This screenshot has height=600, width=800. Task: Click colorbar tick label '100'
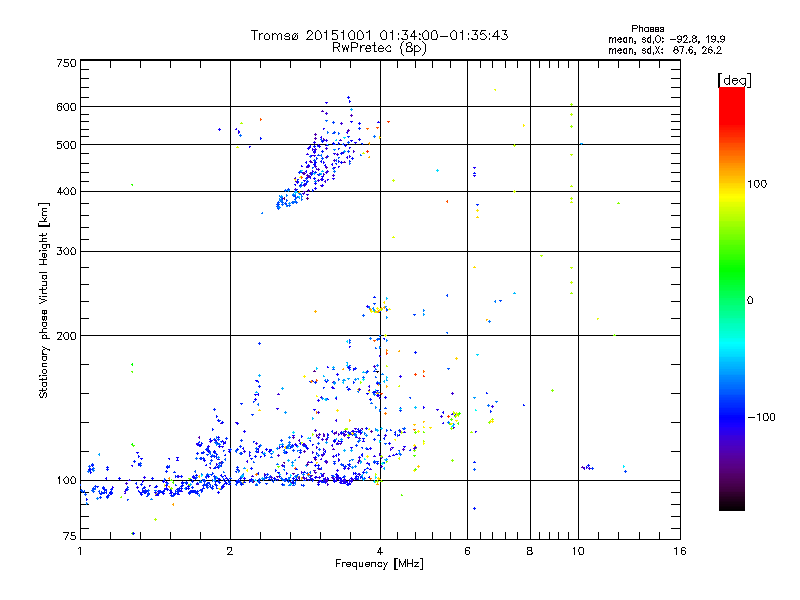pyautogui.click(x=757, y=184)
